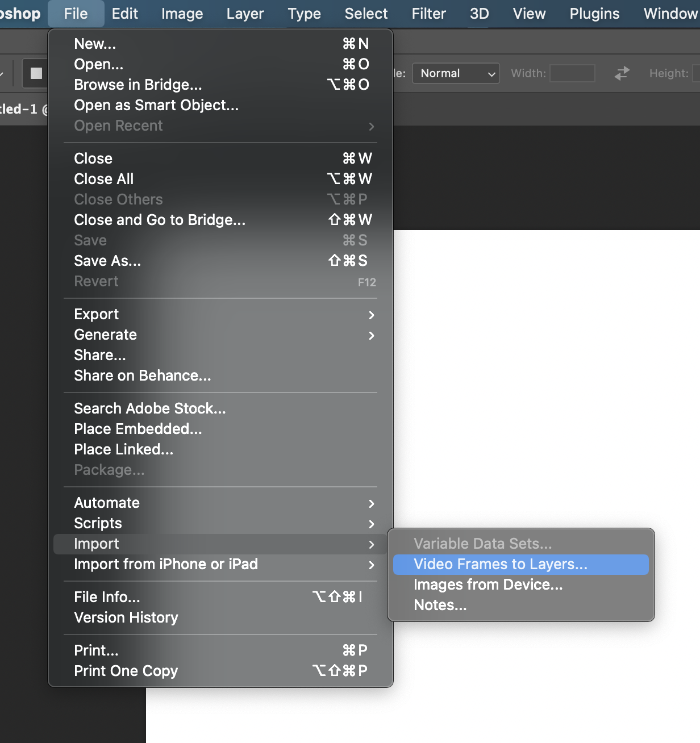Choose Share... menu item
This screenshot has height=743, width=700.
[220, 355]
